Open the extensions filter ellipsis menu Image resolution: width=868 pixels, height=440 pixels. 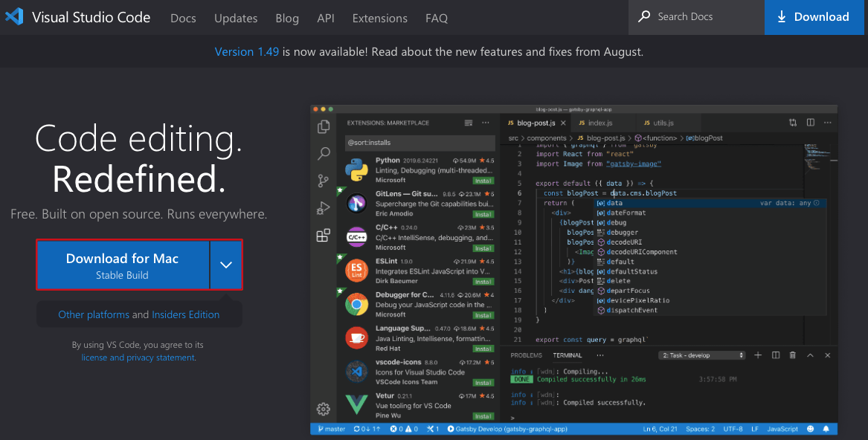(x=486, y=123)
